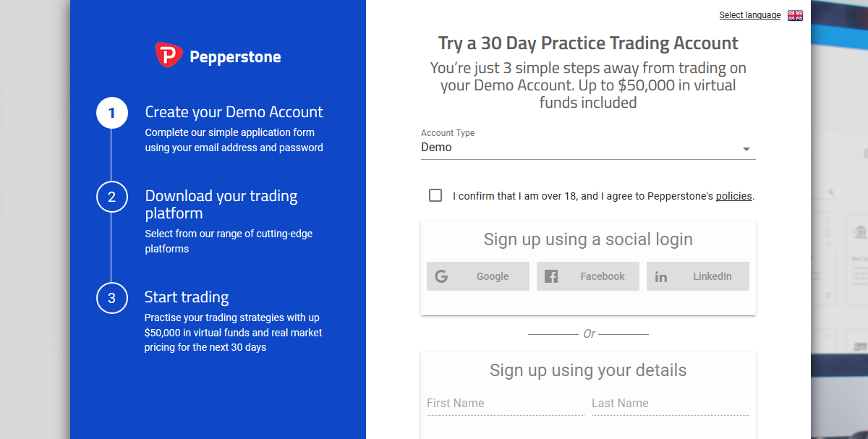
Task: Click the UK flag language icon
Action: [x=795, y=15]
